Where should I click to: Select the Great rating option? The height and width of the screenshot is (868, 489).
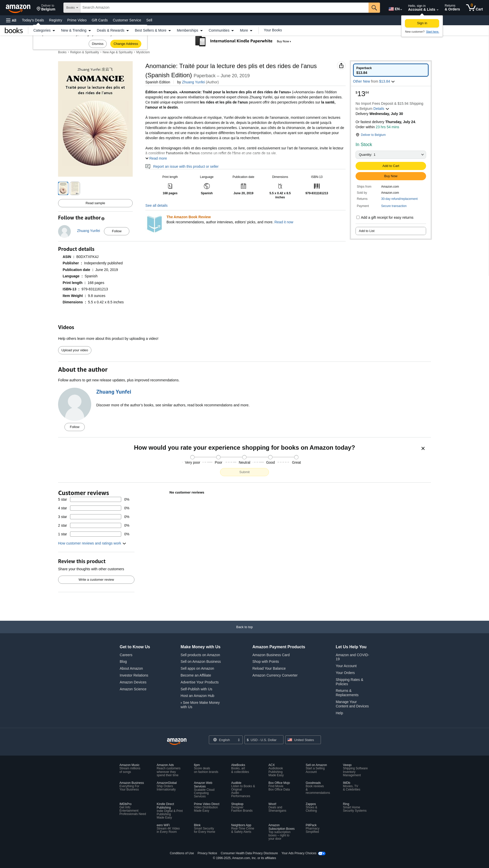296,457
